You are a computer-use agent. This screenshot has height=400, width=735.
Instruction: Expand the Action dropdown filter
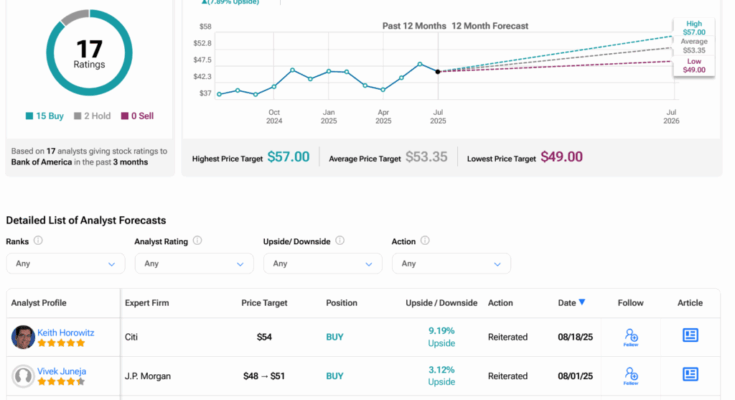click(451, 263)
